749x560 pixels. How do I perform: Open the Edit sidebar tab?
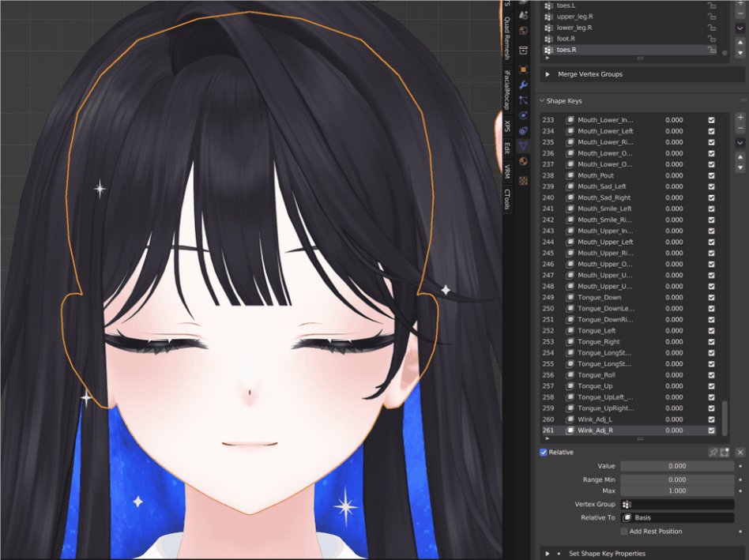507,148
